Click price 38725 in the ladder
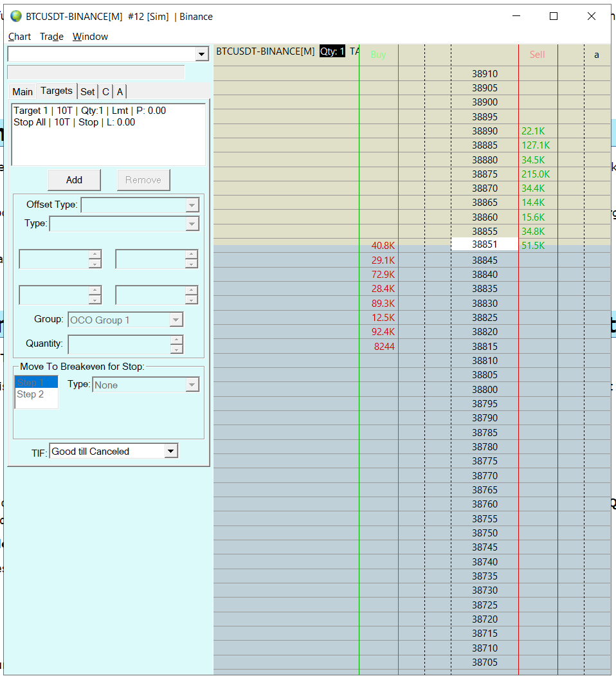This screenshot has width=616, height=676. [485, 605]
